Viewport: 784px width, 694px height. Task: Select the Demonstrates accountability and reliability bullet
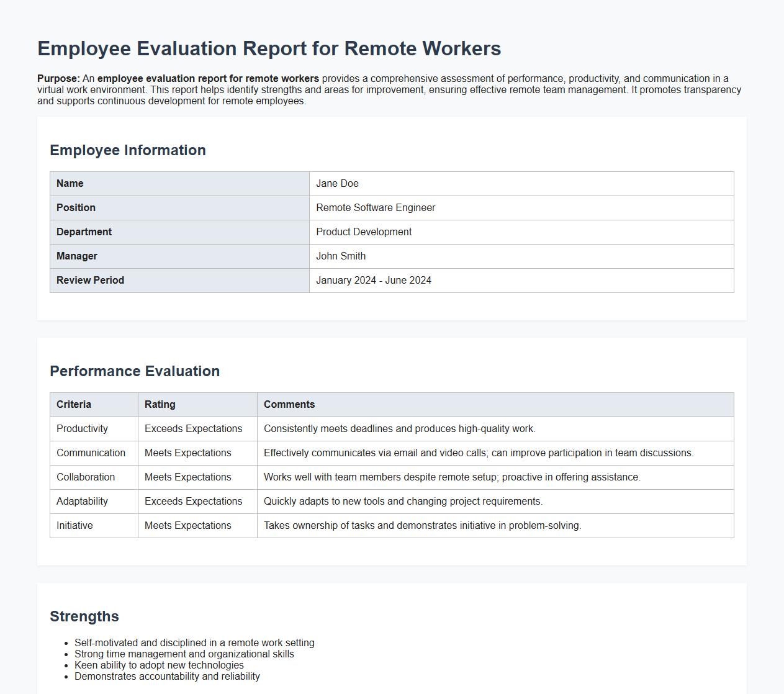click(167, 676)
